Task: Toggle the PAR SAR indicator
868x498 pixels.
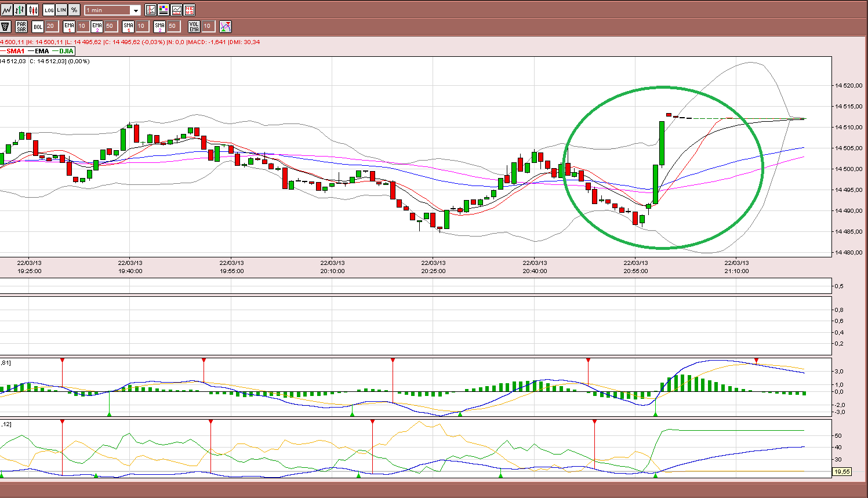Action: coord(21,27)
